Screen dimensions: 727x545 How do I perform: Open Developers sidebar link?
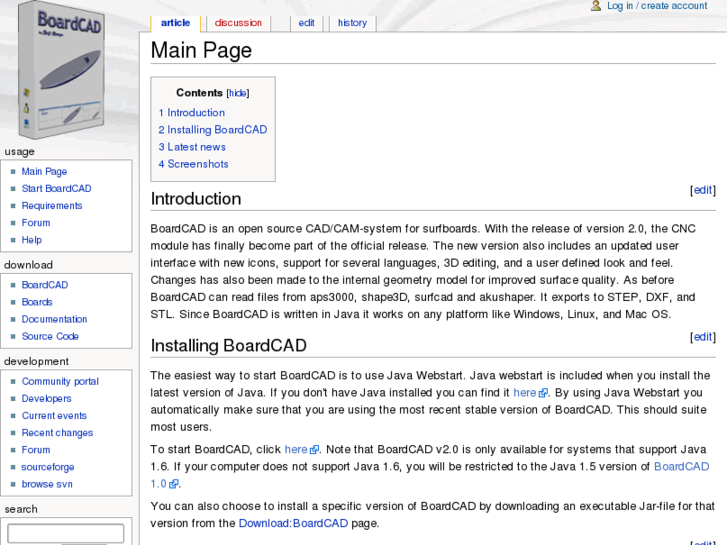46,399
